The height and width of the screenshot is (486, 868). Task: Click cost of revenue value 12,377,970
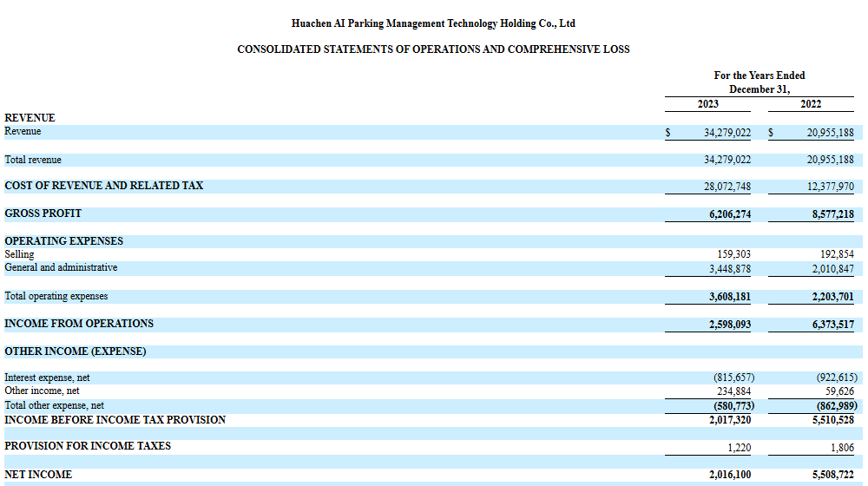tap(831, 187)
